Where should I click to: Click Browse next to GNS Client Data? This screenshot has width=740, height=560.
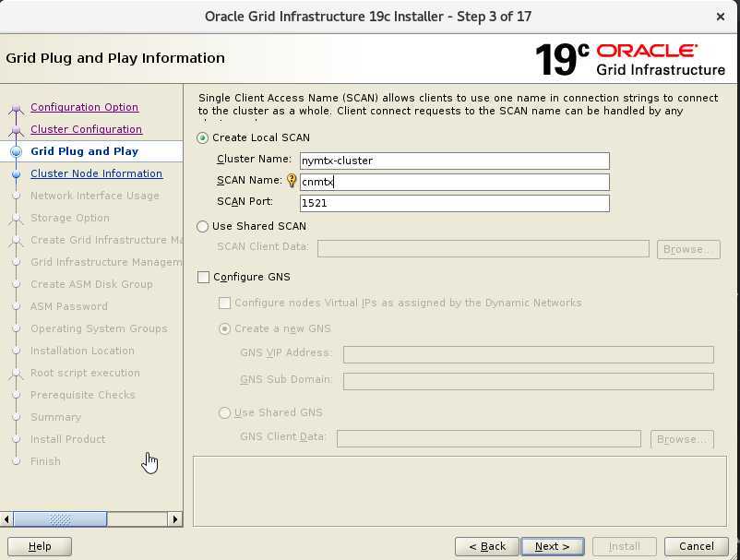coord(682,439)
